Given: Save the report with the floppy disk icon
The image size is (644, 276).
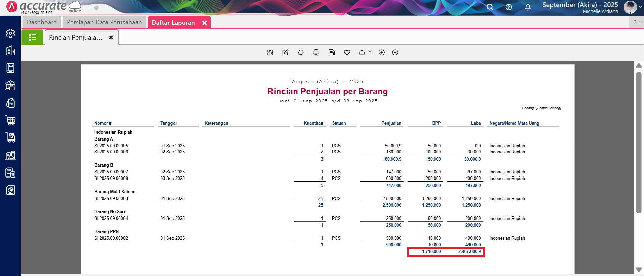Looking at the screenshot, I should (332, 52).
